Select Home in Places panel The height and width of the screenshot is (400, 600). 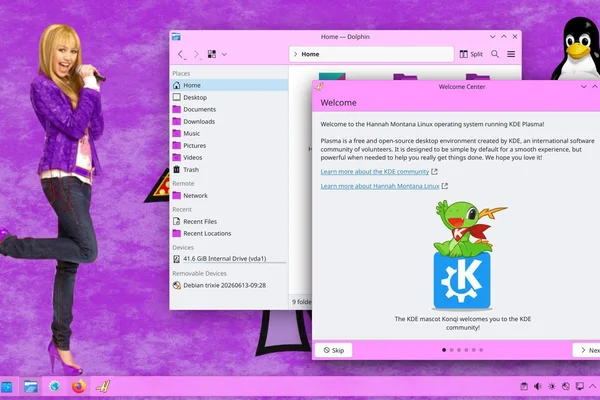click(229, 85)
